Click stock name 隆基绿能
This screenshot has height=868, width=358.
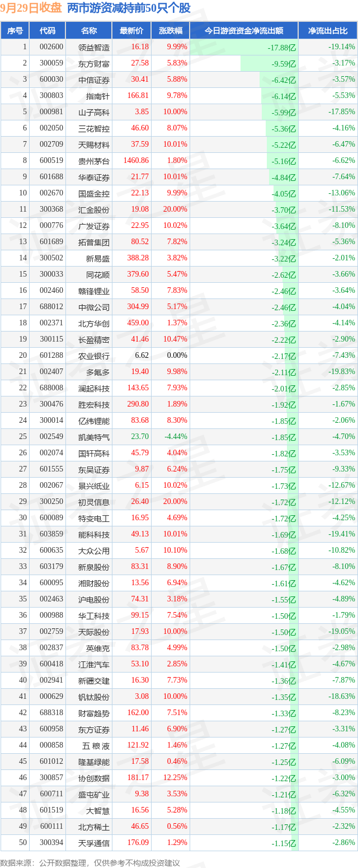coord(94,762)
